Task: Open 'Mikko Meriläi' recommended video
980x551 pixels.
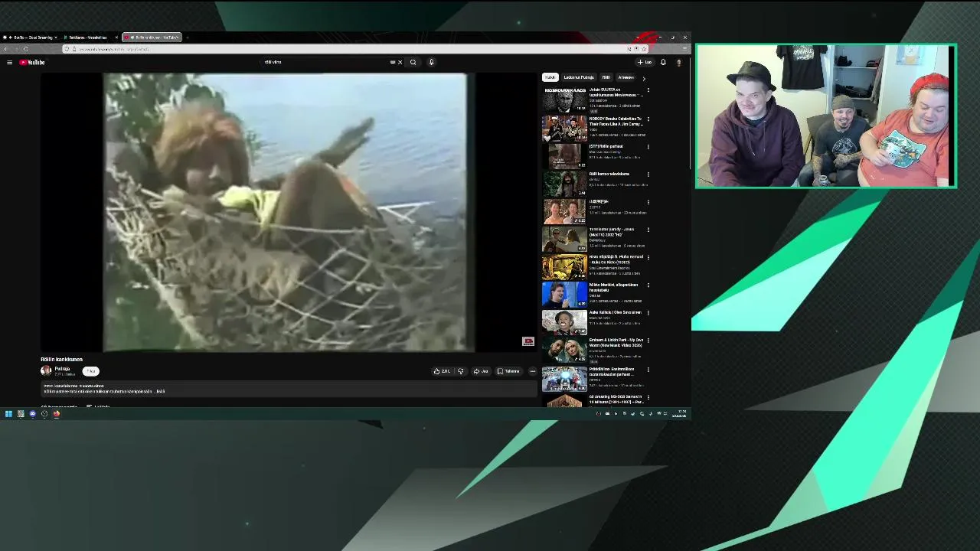Action: tap(564, 294)
